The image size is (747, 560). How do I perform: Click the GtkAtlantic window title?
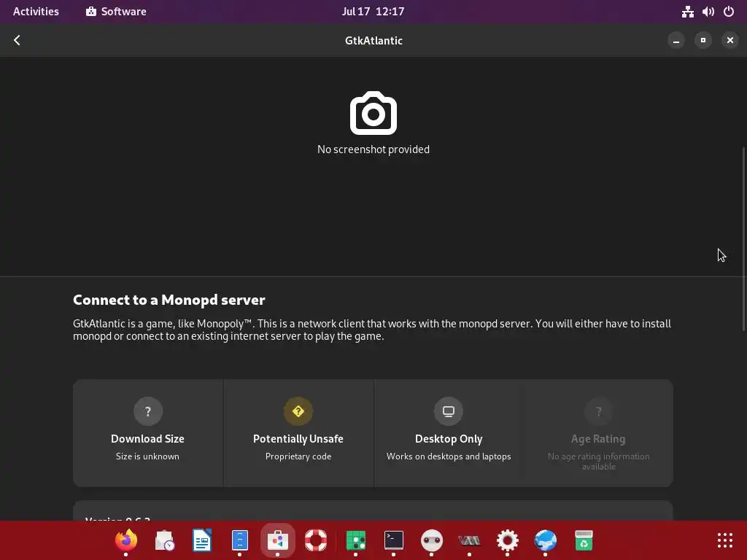[x=373, y=41]
